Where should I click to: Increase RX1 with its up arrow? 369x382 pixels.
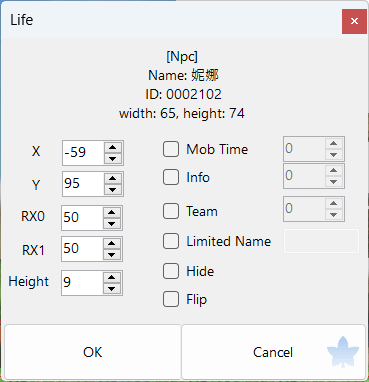tap(112, 243)
